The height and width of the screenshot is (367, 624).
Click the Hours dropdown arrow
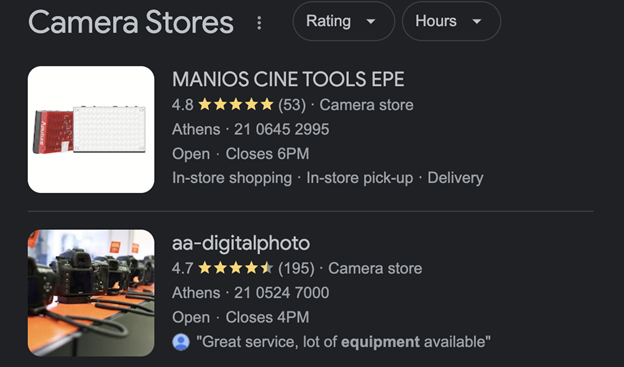point(477,21)
